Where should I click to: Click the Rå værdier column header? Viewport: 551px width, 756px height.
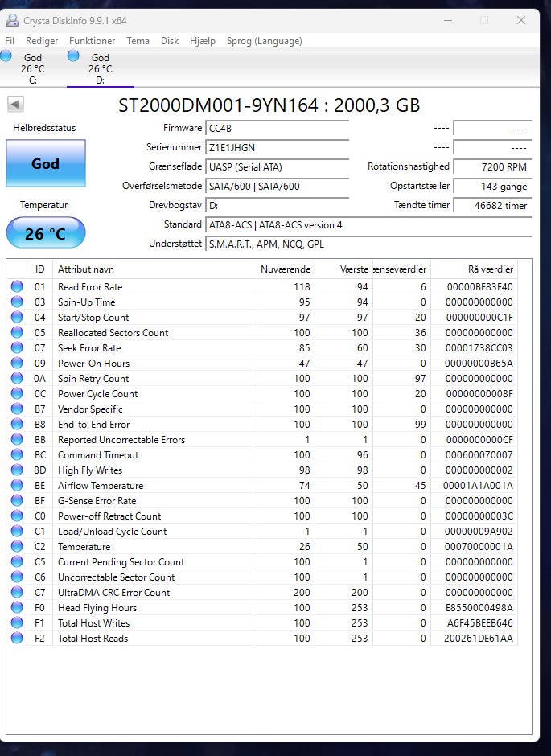click(x=474, y=269)
